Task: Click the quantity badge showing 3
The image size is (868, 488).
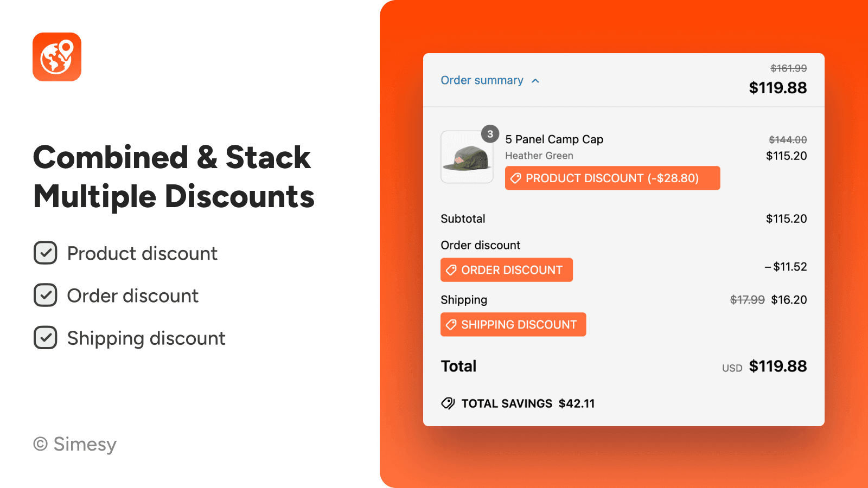Action: coord(490,134)
